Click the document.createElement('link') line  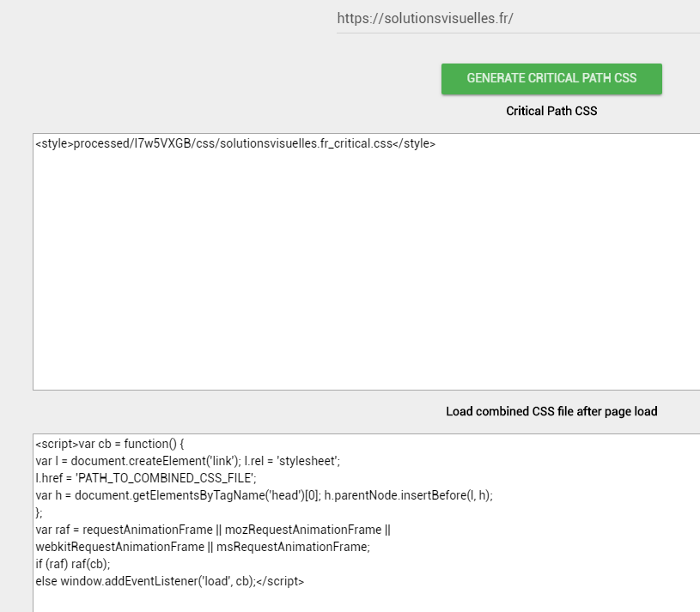tap(187, 461)
